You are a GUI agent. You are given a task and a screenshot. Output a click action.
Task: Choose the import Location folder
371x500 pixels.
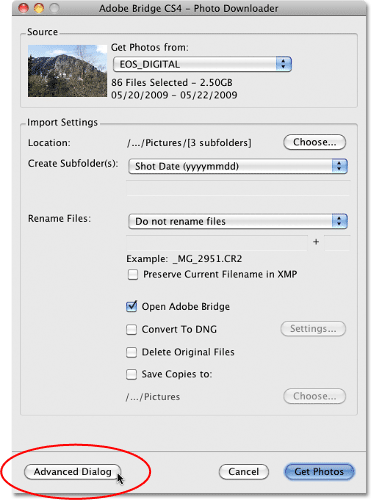point(314,142)
